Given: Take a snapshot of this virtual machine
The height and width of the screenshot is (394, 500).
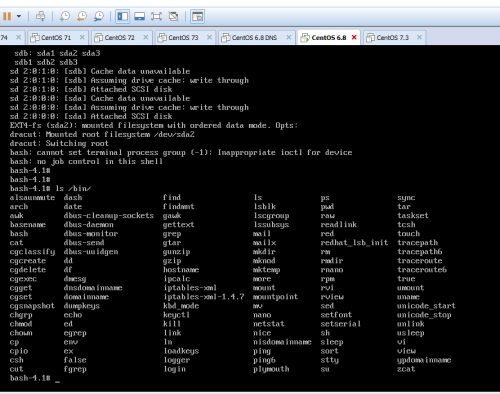Looking at the screenshot, I should click(64, 16).
